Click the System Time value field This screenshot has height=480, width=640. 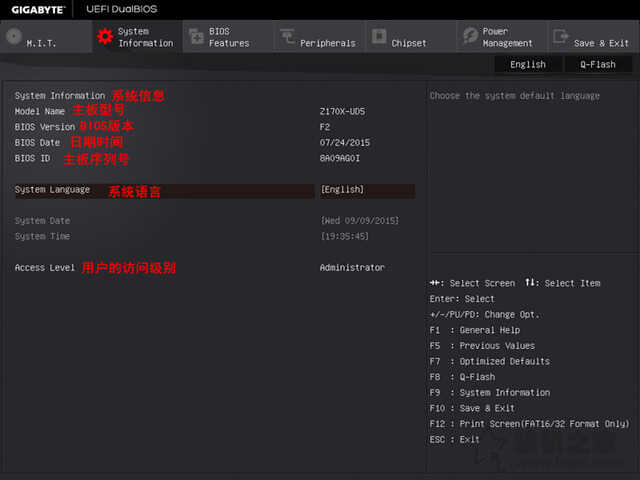pos(344,236)
